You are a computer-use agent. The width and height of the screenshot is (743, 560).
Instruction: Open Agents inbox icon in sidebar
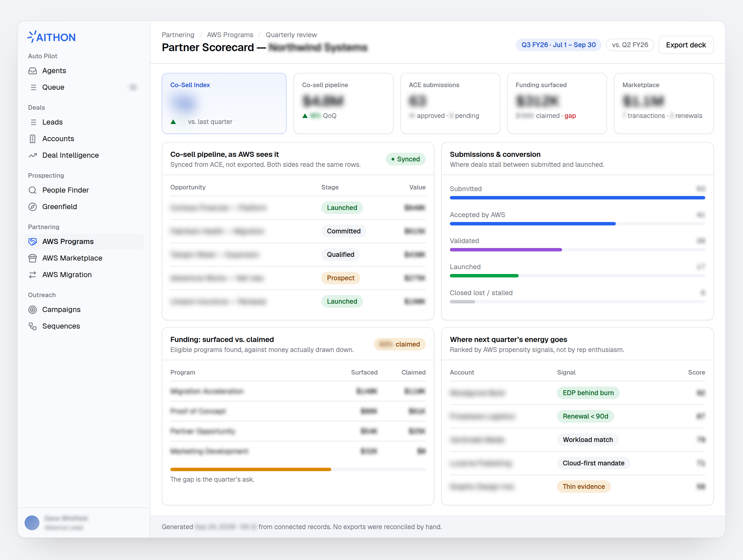pyautogui.click(x=33, y=71)
